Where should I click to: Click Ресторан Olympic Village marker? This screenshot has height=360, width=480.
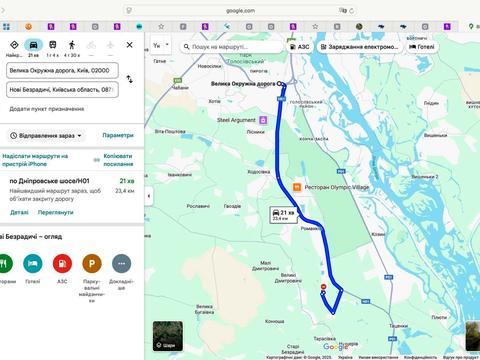pos(297,187)
